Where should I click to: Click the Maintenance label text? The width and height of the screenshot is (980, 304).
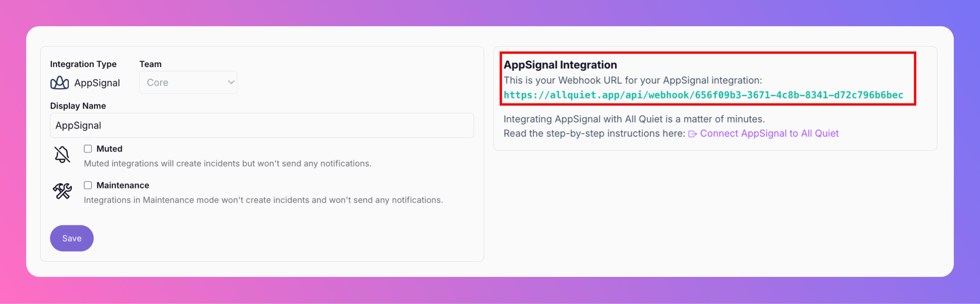(x=122, y=185)
